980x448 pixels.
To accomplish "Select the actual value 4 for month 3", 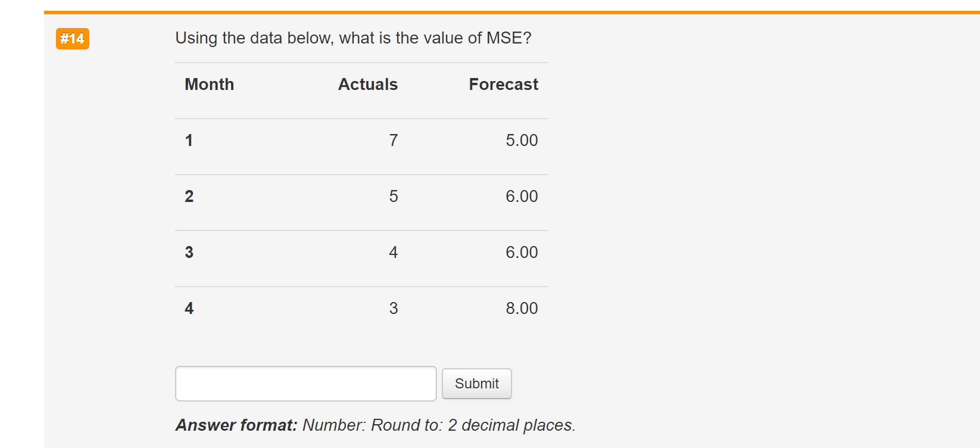I will point(392,252).
